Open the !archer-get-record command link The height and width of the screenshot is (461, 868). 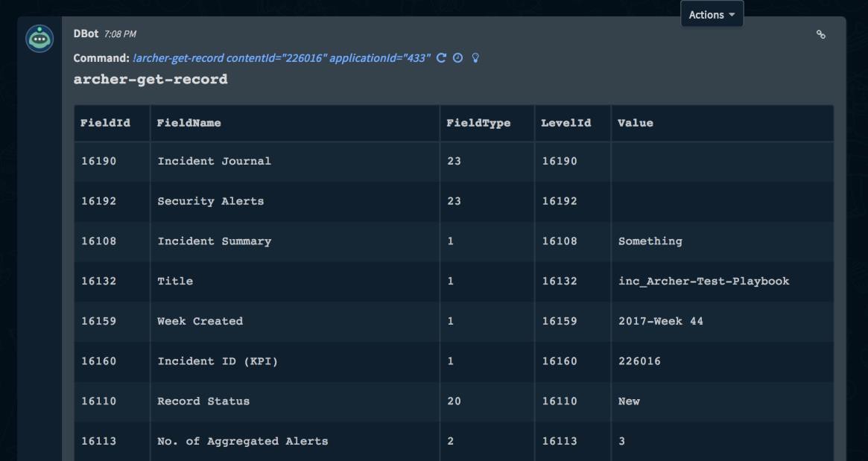[x=282, y=58]
